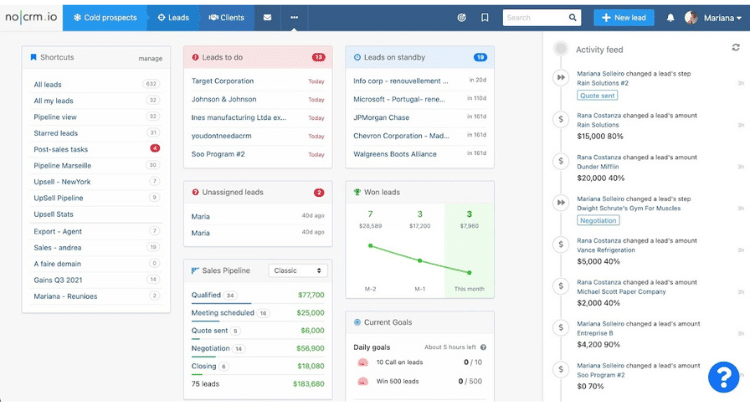Open the Clients tab

(x=226, y=18)
